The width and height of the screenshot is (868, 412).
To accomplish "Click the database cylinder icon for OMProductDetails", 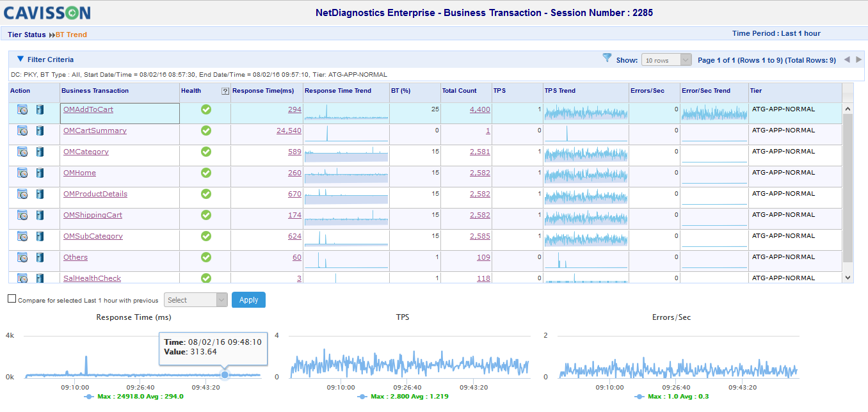I will point(40,194).
